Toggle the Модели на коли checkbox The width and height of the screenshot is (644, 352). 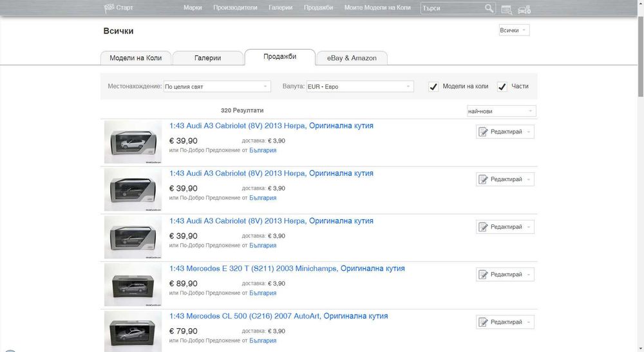coord(433,87)
